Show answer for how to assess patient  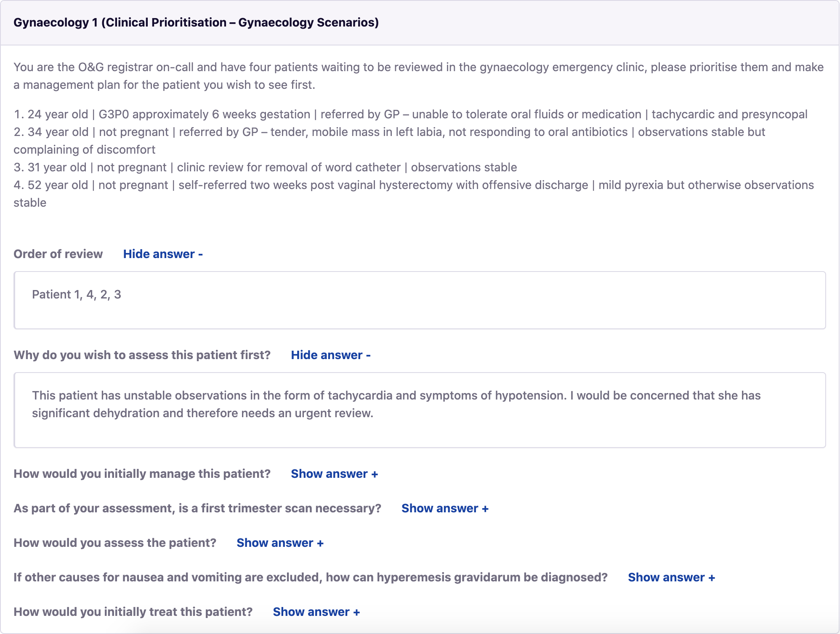coord(280,543)
